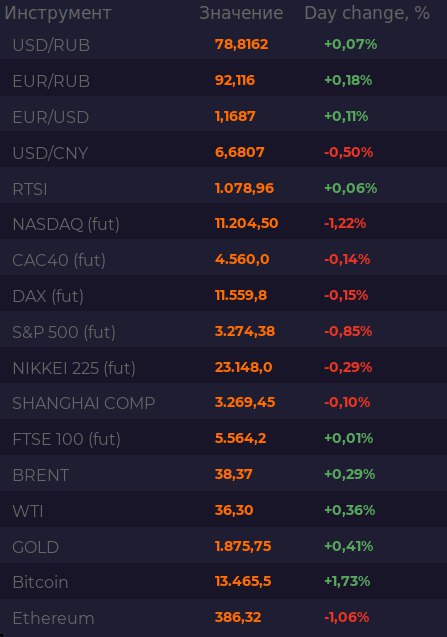Open NASDAQ (fut) instrument
This screenshot has width=447, height=637.
(x=66, y=224)
